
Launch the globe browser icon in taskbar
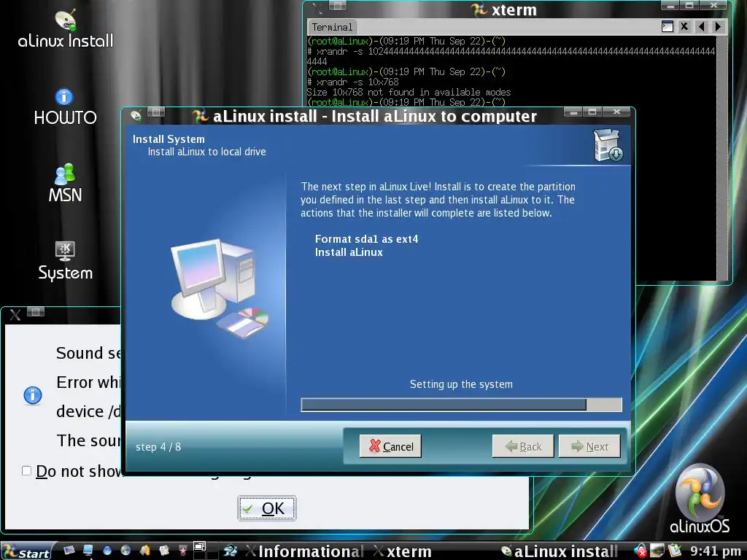(x=125, y=551)
